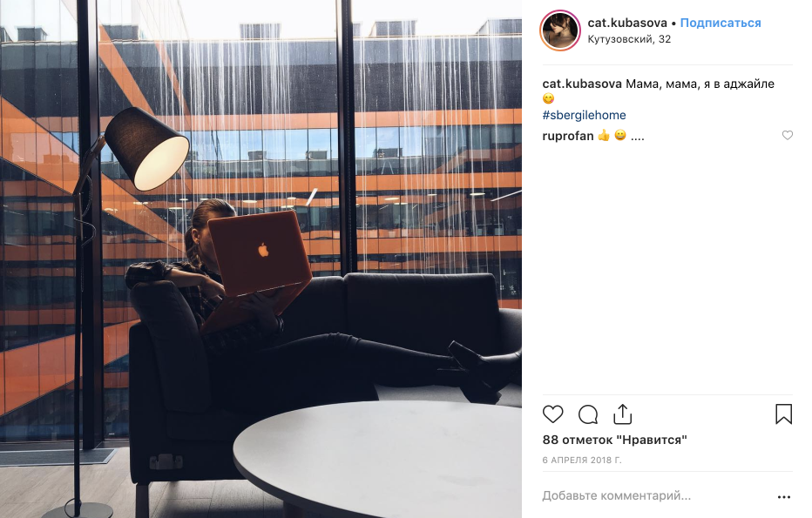Save the post with the bookmark icon

(783, 414)
